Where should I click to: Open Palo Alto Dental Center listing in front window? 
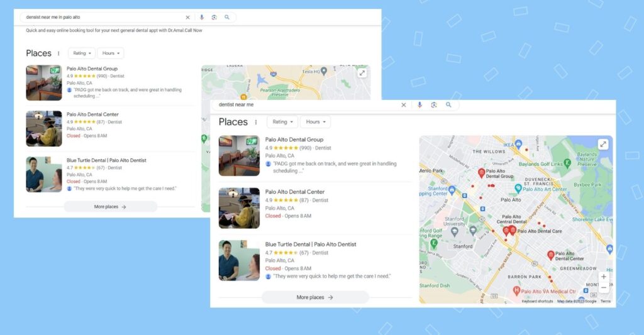point(294,192)
